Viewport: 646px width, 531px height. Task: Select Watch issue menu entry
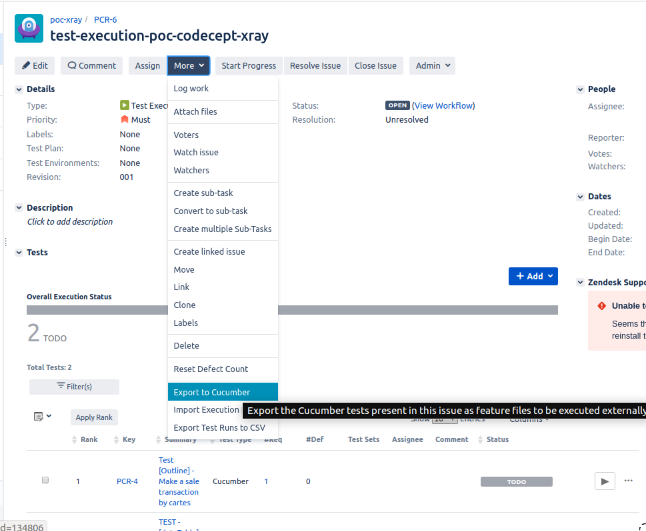(223, 152)
